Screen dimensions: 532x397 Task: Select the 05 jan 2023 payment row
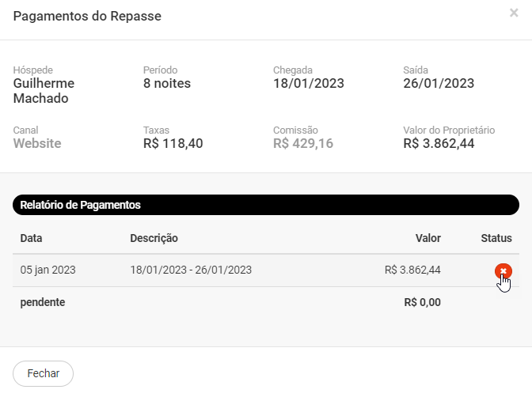(x=266, y=270)
